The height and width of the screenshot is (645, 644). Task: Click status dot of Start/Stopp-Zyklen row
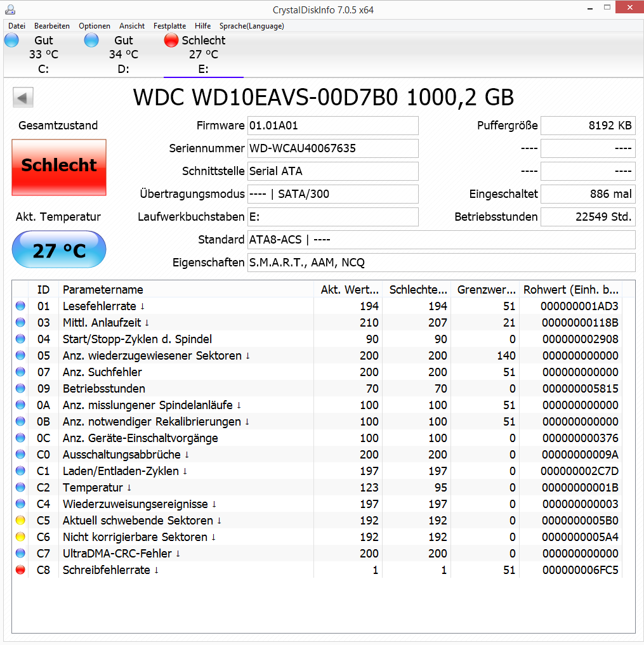pyautogui.click(x=20, y=339)
